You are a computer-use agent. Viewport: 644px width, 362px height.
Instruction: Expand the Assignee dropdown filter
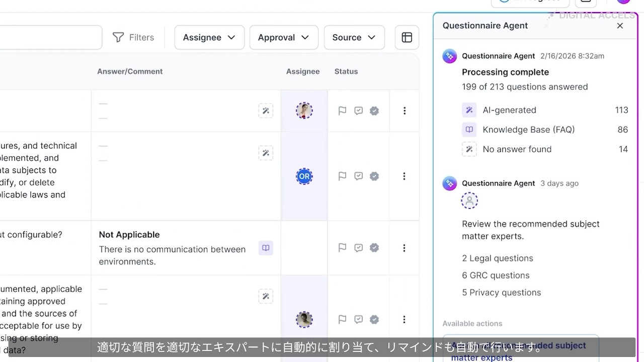209,38
